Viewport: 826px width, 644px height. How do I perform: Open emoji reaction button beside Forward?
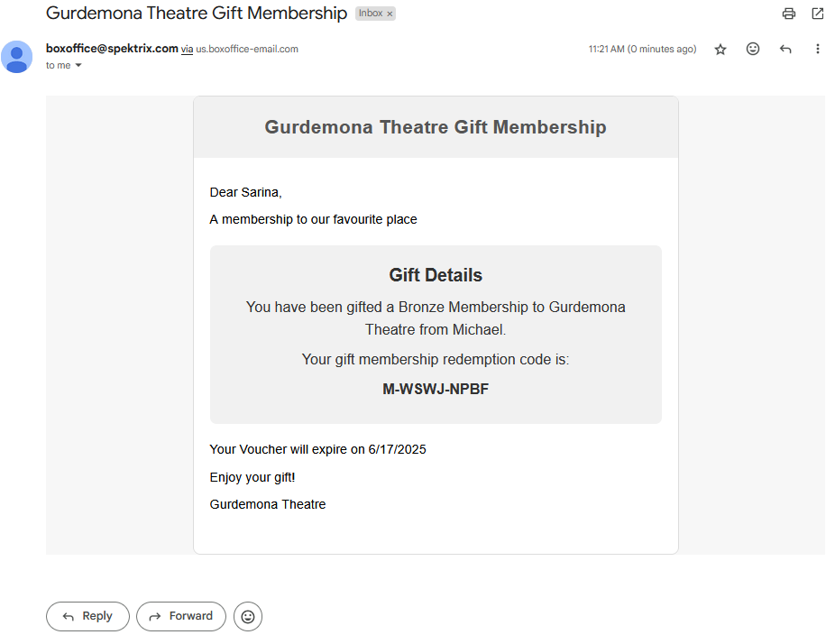(248, 616)
